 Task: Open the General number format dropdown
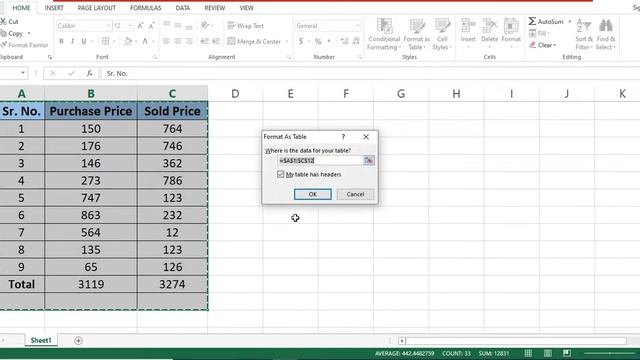(x=358, y=26)
